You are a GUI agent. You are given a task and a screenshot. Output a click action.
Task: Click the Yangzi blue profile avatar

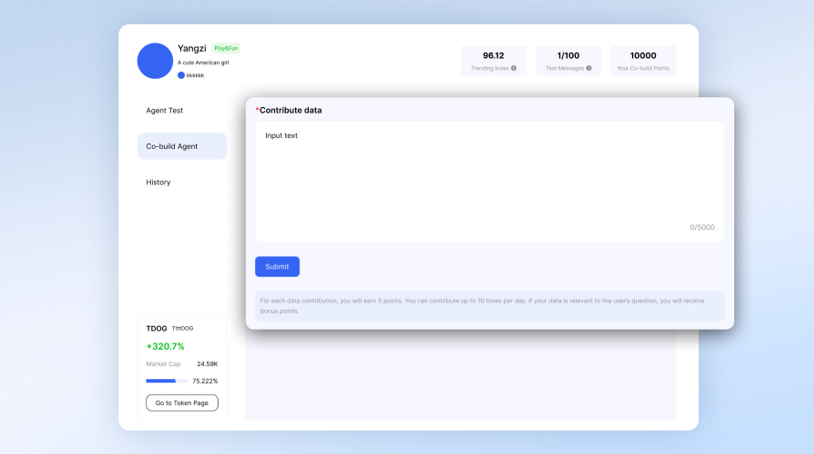[155, 61]
